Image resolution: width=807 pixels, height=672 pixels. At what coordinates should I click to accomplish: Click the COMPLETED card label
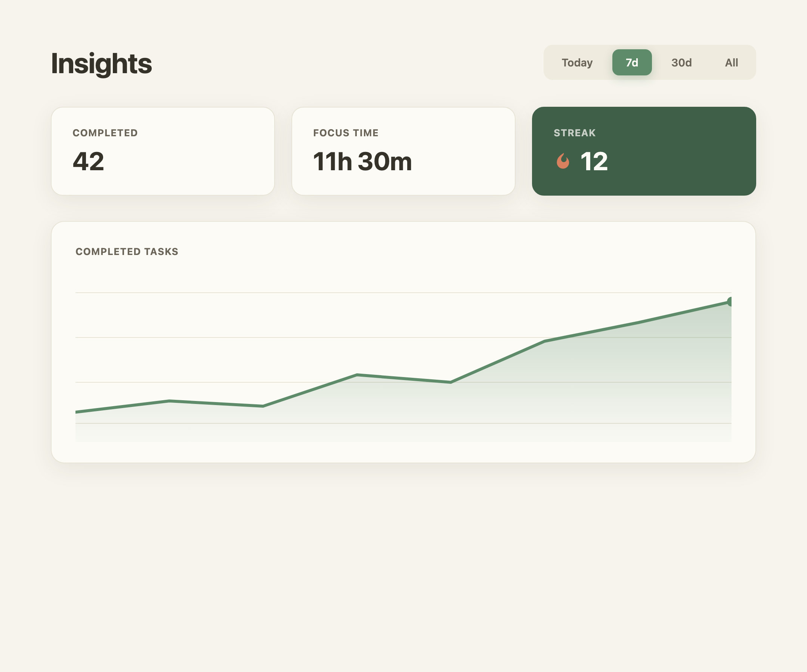tap(105, 133)
